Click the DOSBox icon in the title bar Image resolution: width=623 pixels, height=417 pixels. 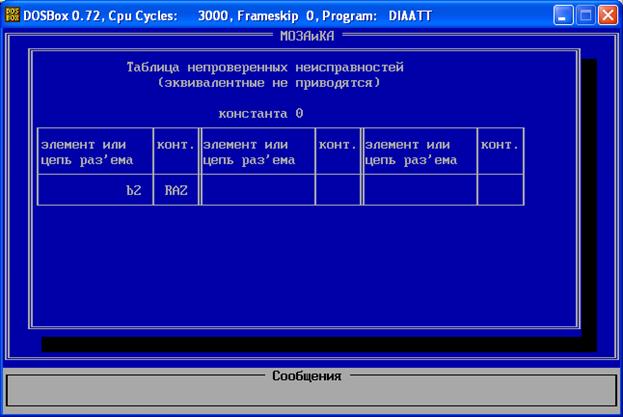13,15
